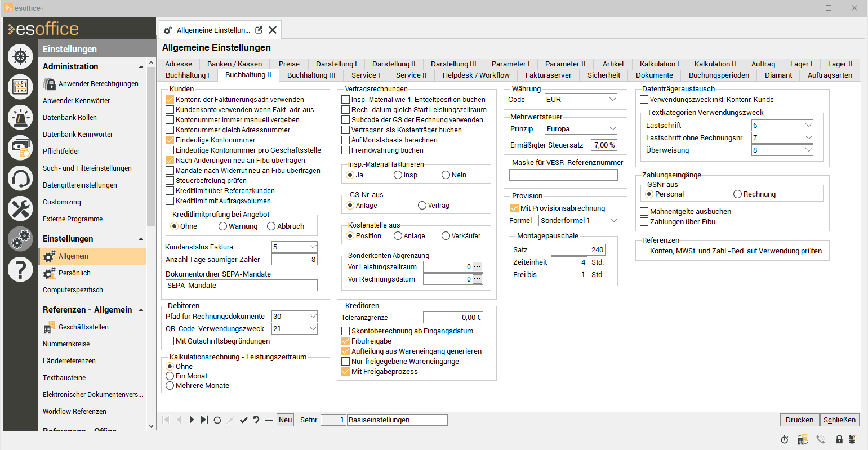Toggle Mit Provisonsabrechnung checkbox
The width and height of the screenshot is (868, 450).
(x=514, y=208)
